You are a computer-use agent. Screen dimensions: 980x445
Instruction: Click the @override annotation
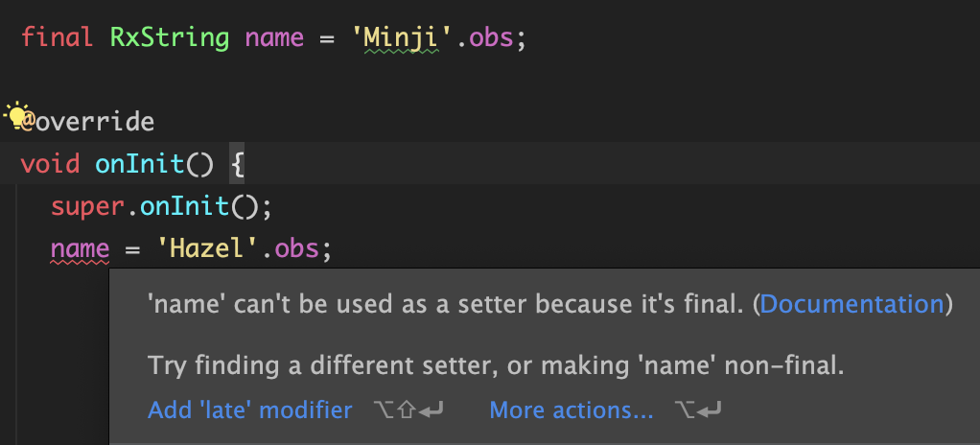pos(87,121)
